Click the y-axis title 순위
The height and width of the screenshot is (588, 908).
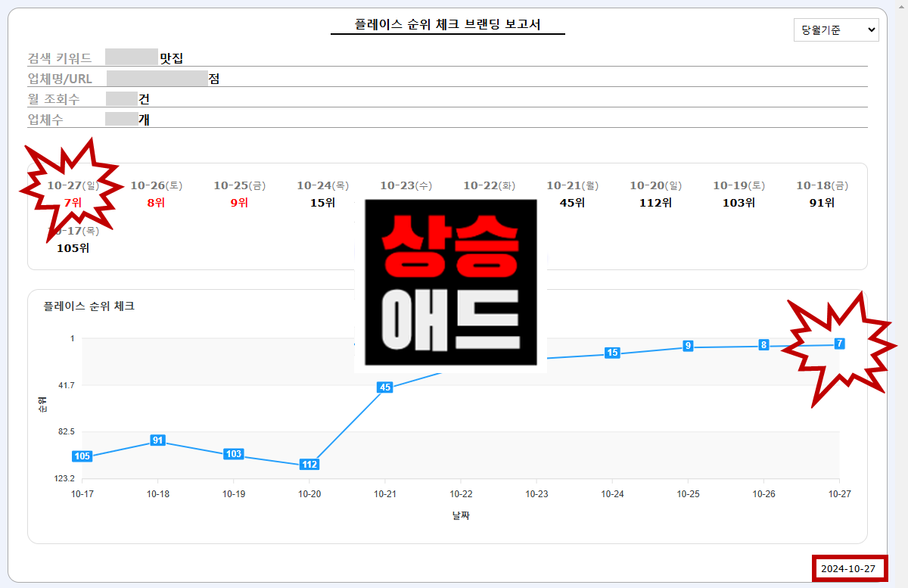point(42,406)
